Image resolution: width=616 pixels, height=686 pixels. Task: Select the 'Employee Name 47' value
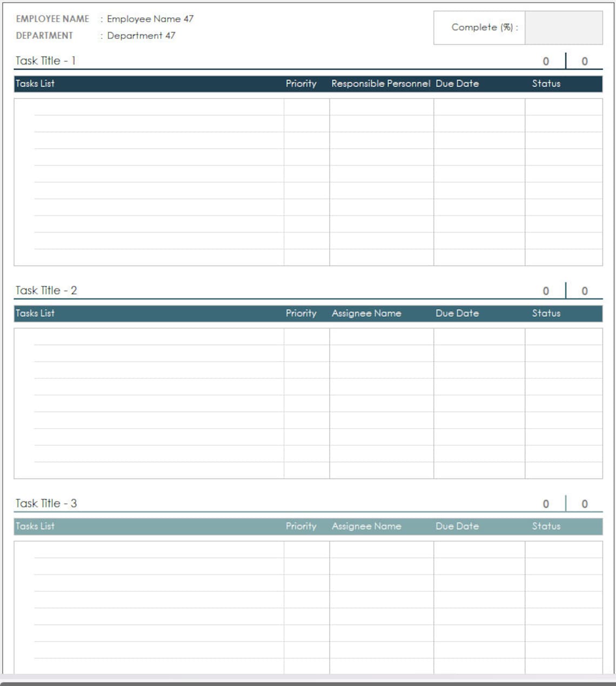[150, 19]
